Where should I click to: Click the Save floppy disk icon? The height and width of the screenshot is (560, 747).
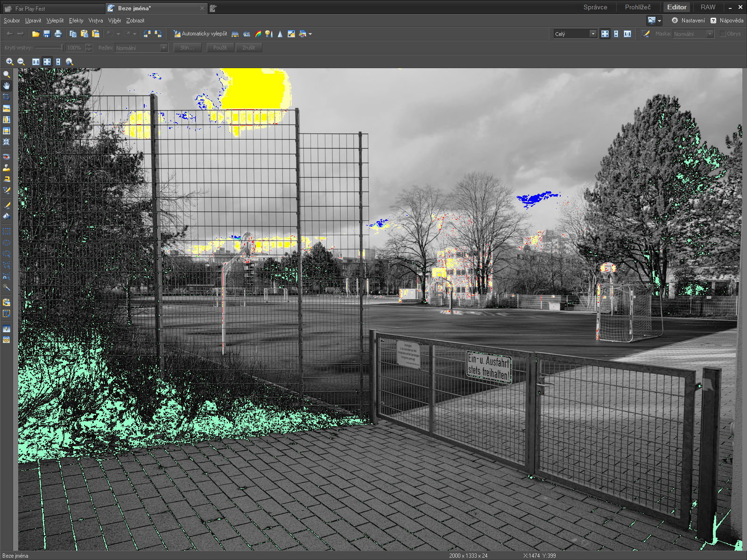(x=47, y=34)
